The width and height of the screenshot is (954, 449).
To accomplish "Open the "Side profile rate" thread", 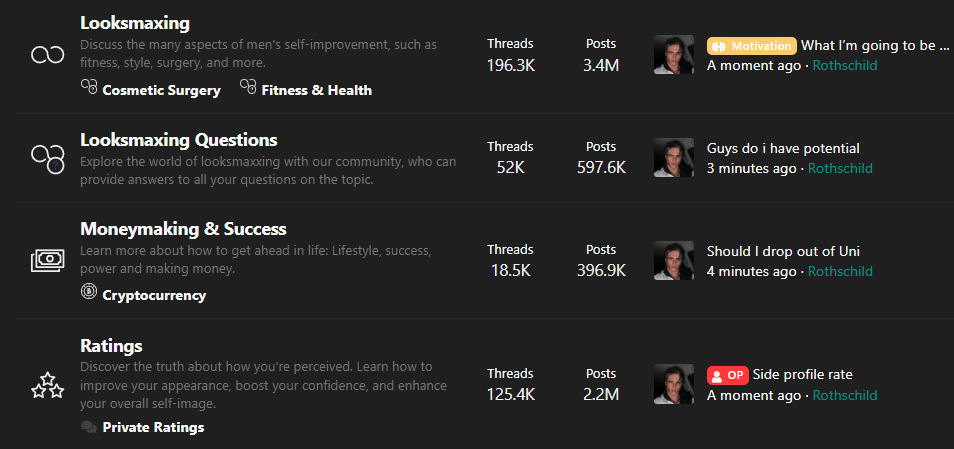I will click(x=802, y=375).
